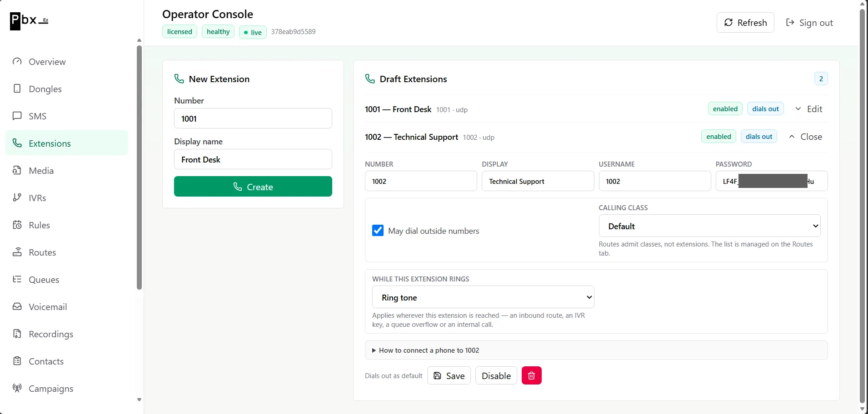Click the green Create button
Image resolution: width=868 pixels, height=414 pixels.
(253, 187)
